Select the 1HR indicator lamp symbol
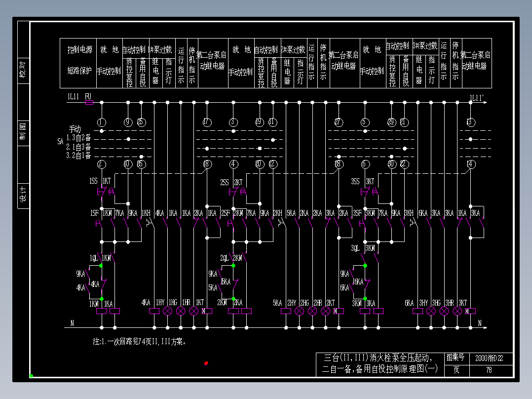 coord(194,311)
